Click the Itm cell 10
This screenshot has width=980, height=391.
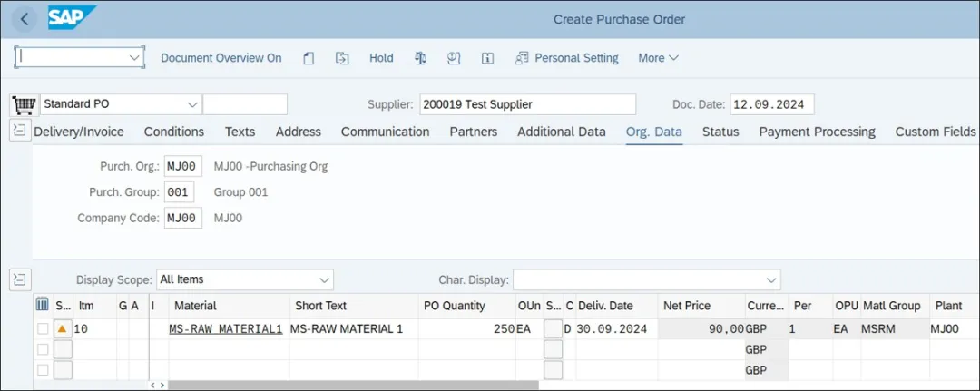tap(94, 328)
